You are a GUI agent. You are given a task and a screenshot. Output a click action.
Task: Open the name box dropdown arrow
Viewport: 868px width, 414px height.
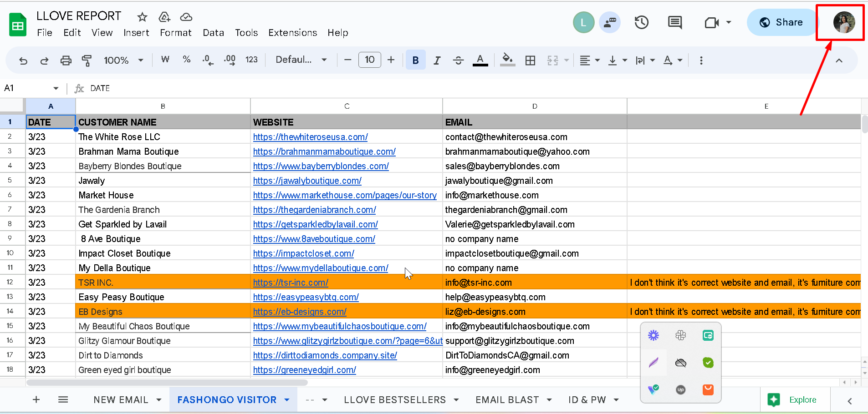[56, 88]
